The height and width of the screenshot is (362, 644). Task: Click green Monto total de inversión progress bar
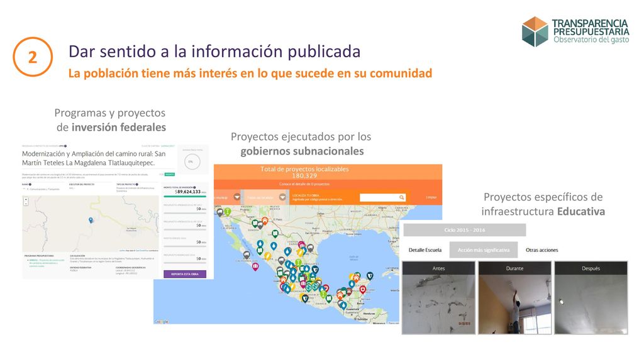click(185, 196)
